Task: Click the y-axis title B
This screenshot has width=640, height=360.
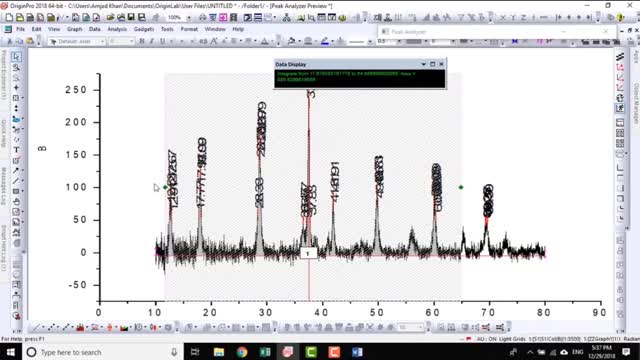Action: [42, 149]
